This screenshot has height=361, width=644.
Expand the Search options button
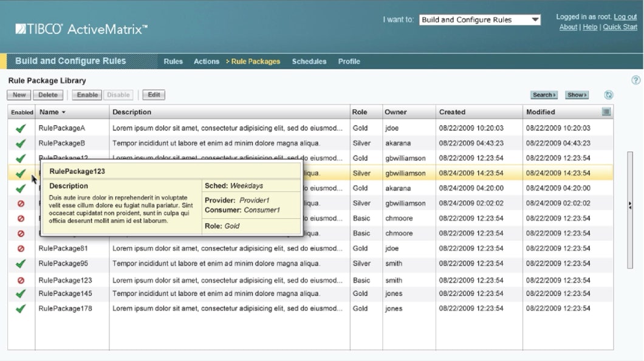pyautogui.click(x=544, y=95)
